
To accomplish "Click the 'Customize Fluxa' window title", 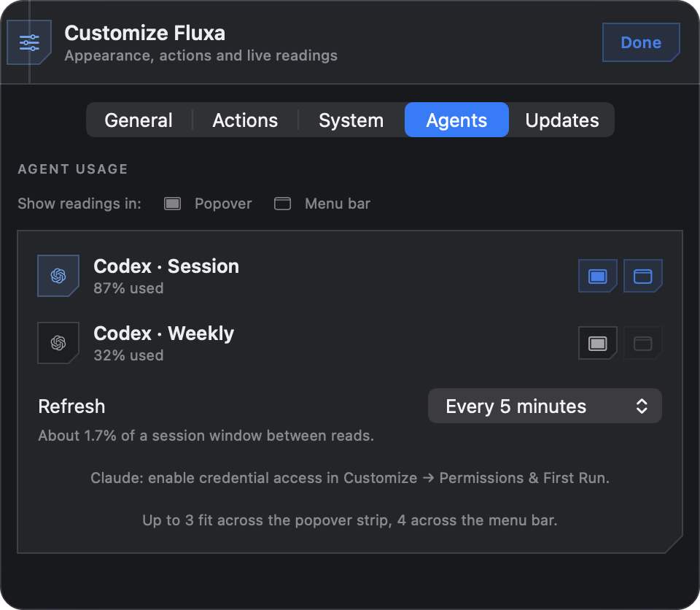I will (144, 33).
